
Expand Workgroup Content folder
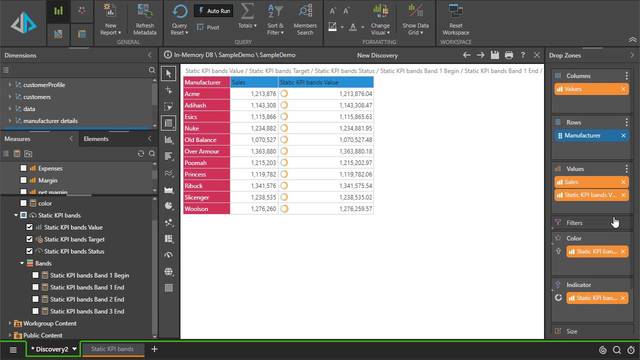tap(10, 323)
